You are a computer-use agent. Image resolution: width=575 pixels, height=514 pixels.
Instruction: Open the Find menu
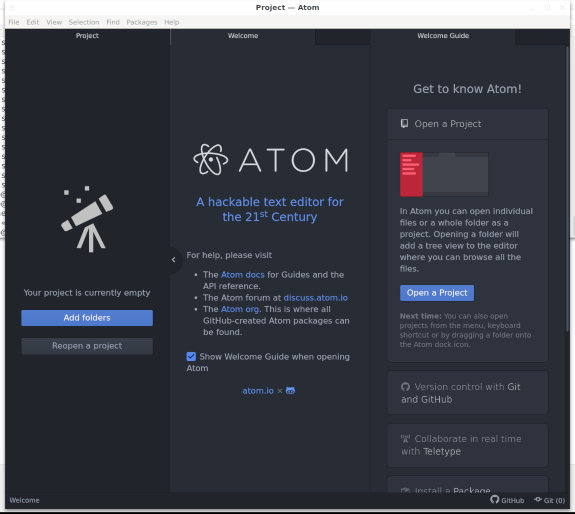click(113, 22)
